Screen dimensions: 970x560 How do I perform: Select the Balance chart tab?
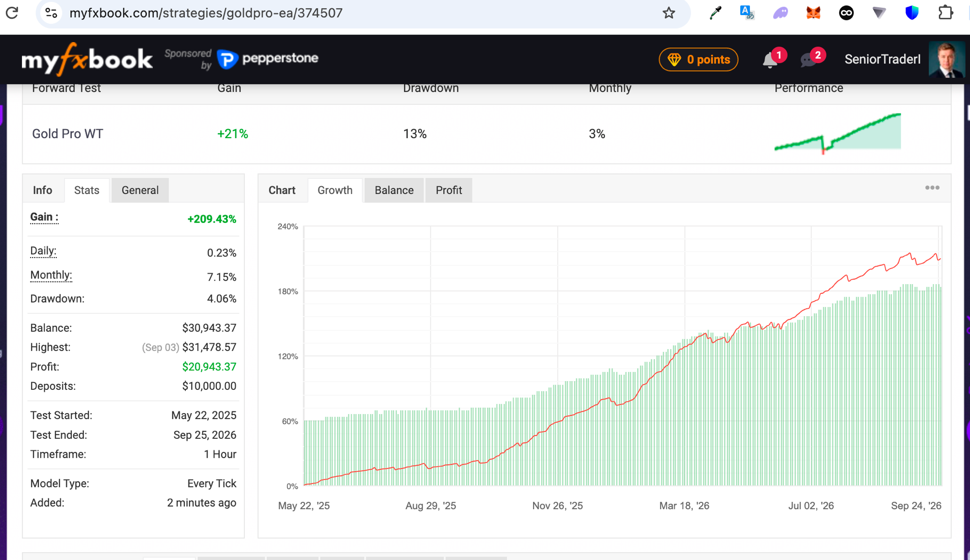tap(394, 190)
